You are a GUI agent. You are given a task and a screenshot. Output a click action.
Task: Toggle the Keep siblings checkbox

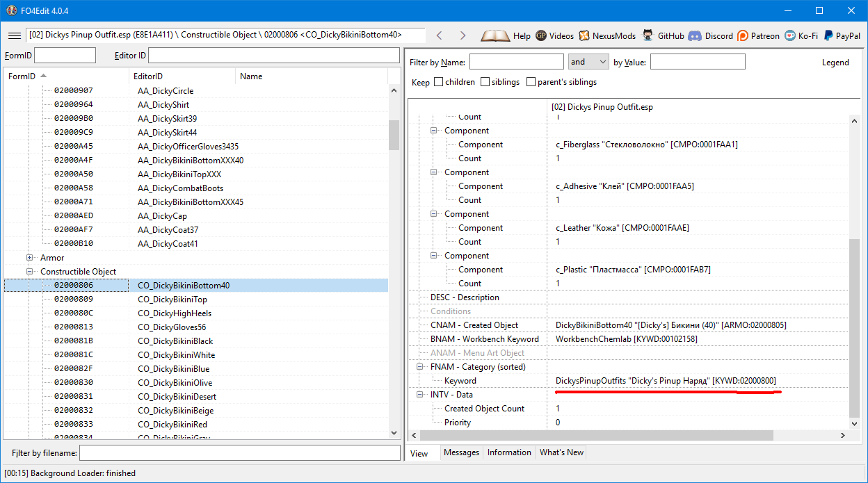485,82
